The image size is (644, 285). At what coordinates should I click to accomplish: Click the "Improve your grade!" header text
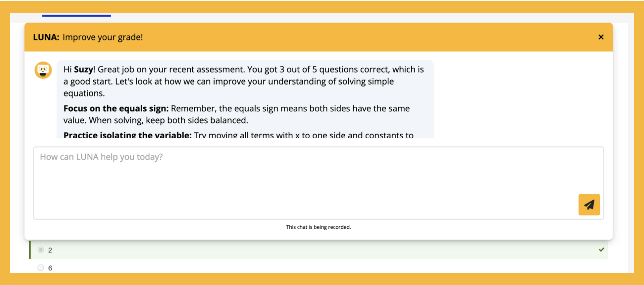tap(103, 37)
